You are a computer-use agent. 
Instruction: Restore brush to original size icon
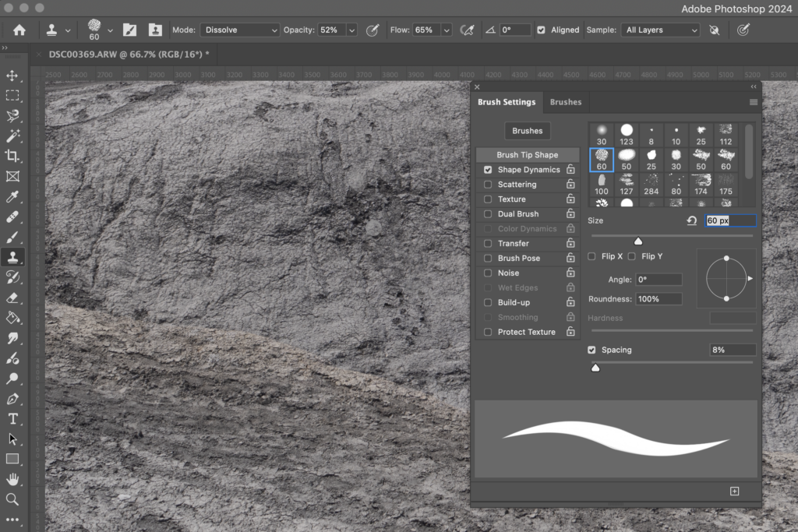tap(692, 220)
